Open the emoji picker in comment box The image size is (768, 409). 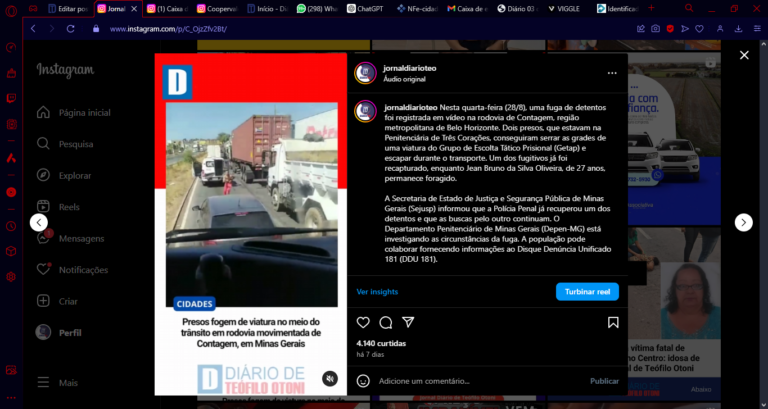[363, 381]
